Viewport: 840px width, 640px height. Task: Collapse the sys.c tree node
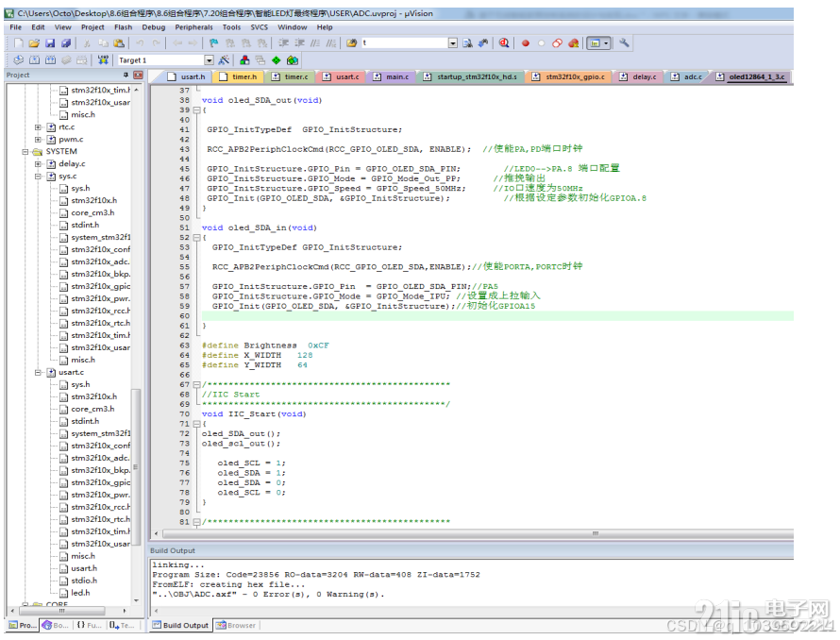tap(38, 177)
